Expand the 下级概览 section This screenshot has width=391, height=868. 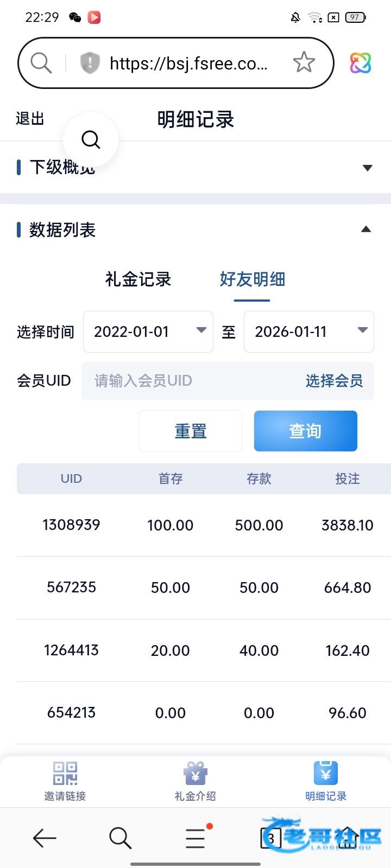367,168
